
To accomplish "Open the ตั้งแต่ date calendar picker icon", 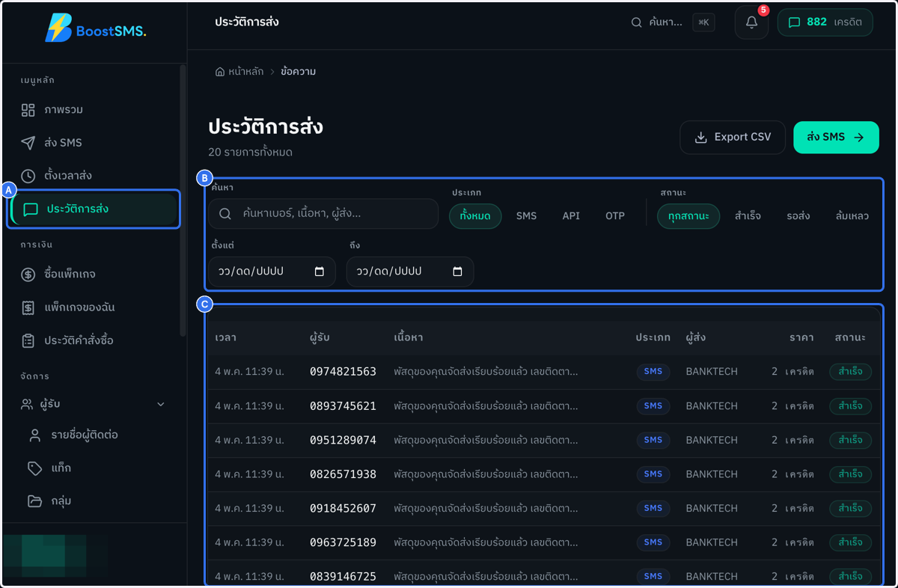I will click(320, 272).
